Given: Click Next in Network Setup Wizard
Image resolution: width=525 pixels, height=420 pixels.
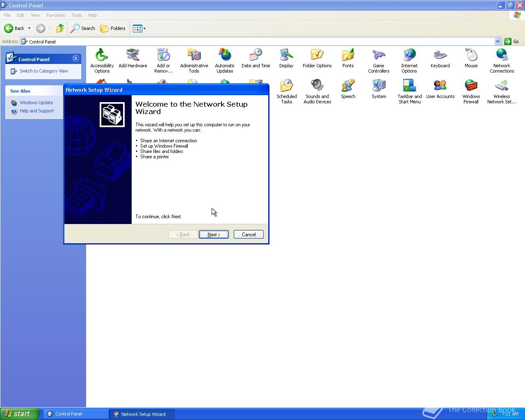Looking at the screenshot, I should point(214,235).
